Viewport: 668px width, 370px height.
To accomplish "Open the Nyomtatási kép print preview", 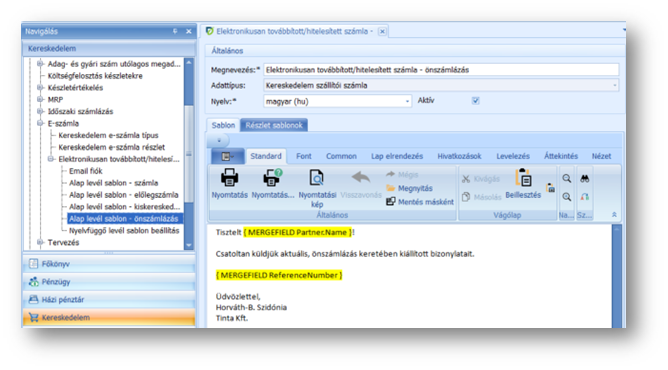I will click(x=317, y=178).
